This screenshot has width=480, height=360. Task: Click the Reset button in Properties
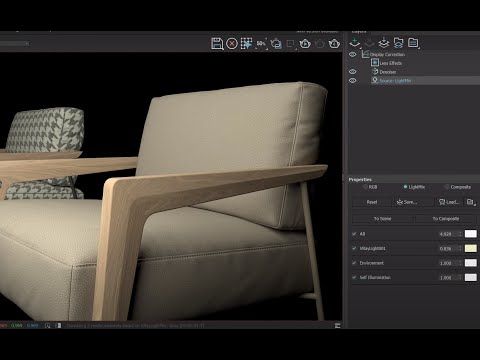372,202
